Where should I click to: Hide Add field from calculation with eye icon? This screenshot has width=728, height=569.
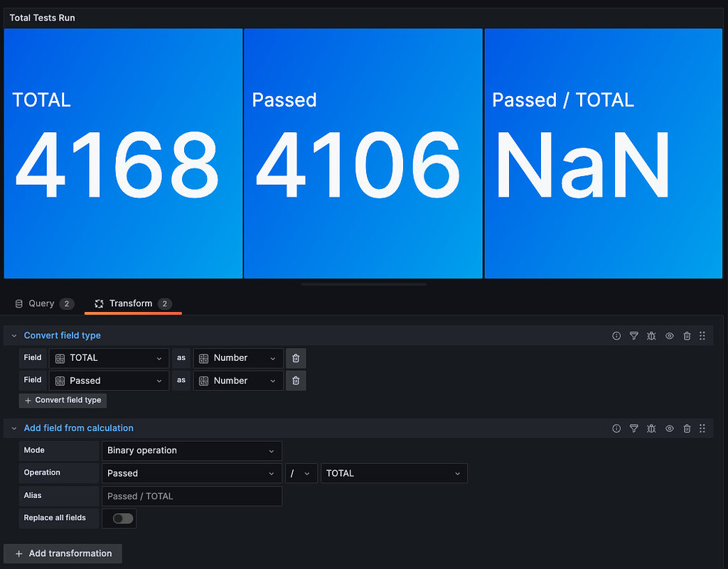pyautogui.click(x=669, y=428)
